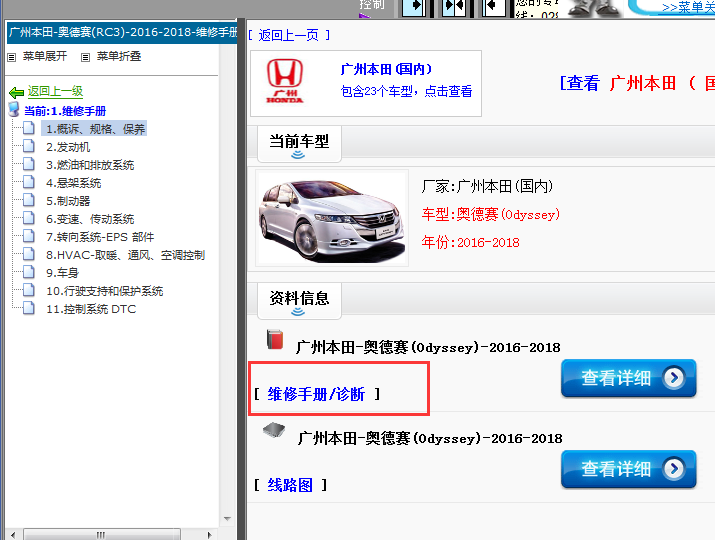
Task: Open the 返回上一级 link
Action: (55, 91)
